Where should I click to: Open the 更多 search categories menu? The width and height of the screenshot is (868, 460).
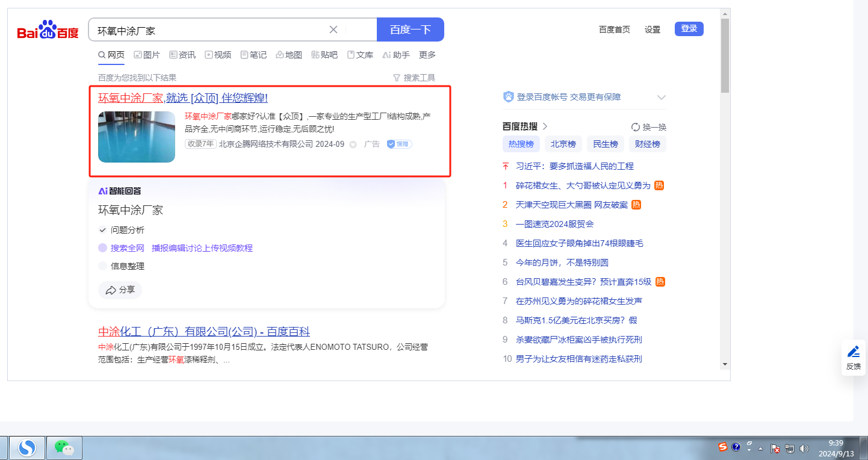click(427, 55)
